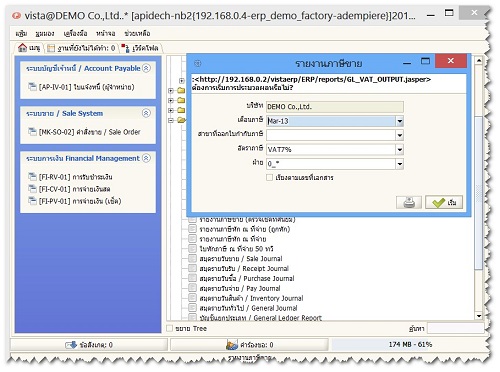Image resolution: width=500 pixels, height=372 pixels.
Task: Click the icon left of the dialog title
Action: click(198, 63)
